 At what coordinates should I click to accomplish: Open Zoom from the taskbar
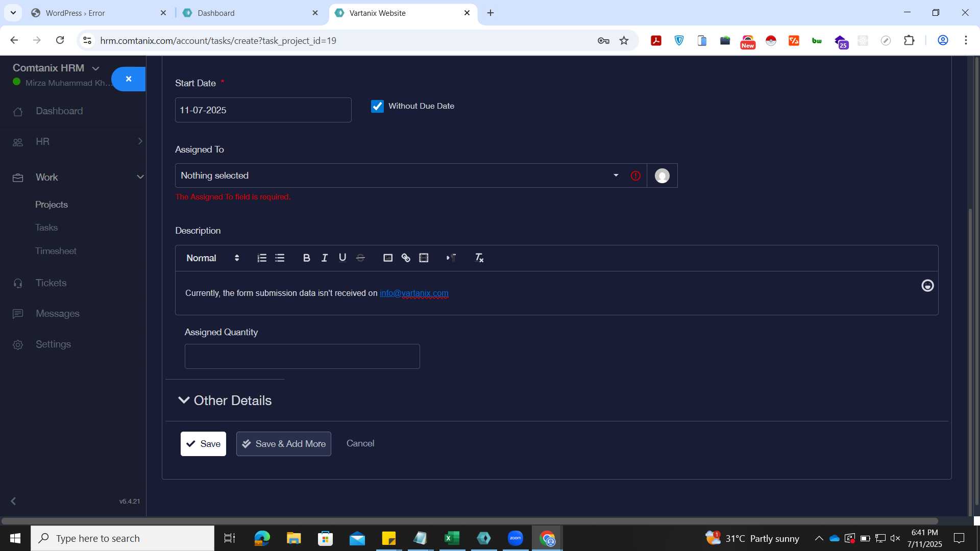(x=516, y=538)
